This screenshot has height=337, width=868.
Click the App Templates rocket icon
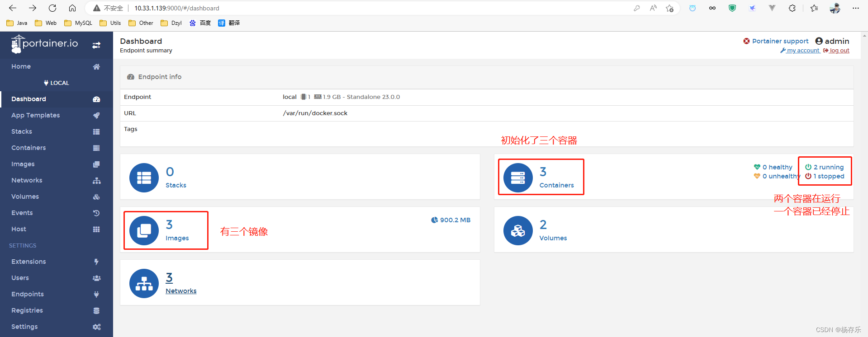tap(96, 116)
